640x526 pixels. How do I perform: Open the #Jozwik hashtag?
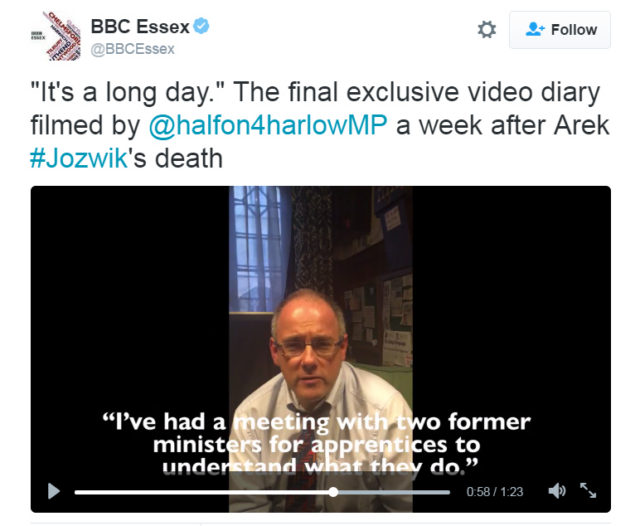[79, 158]
